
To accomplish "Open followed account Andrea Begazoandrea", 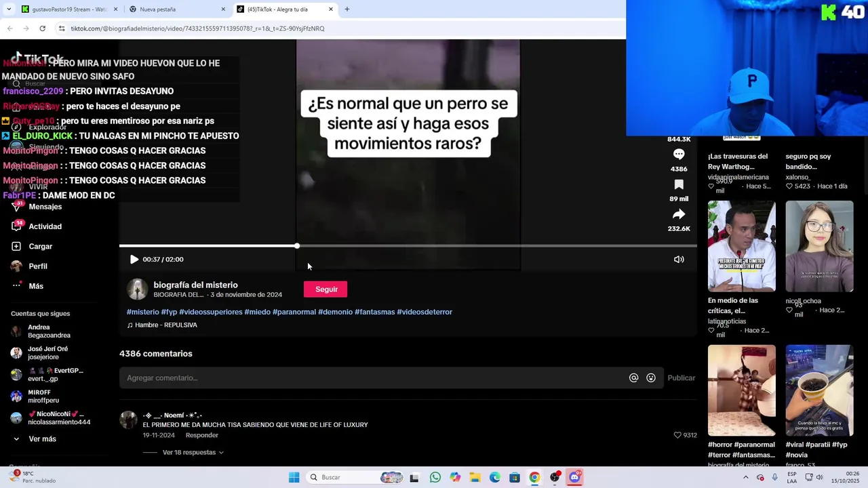I will pyautogui.click(x=49, y=331).
